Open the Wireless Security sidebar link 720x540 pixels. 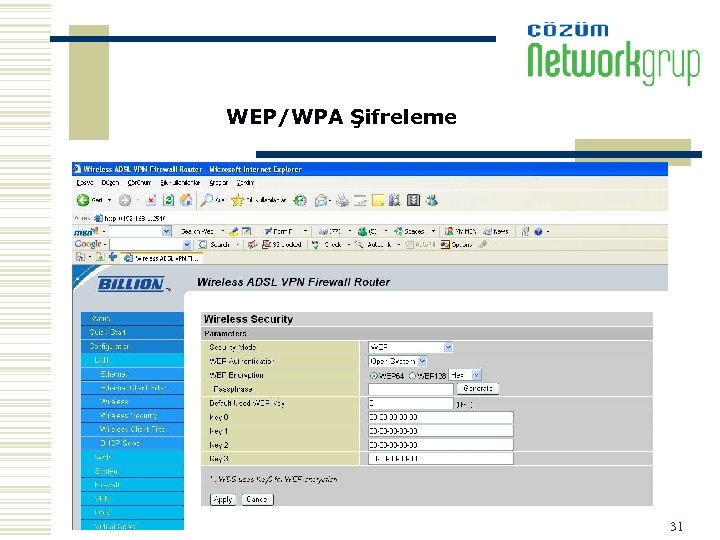tap(132, 416)
